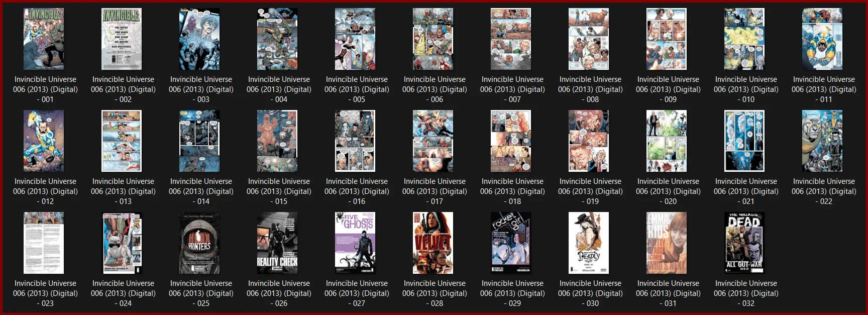Click file name ending in '- 012'

coord(45,191)
